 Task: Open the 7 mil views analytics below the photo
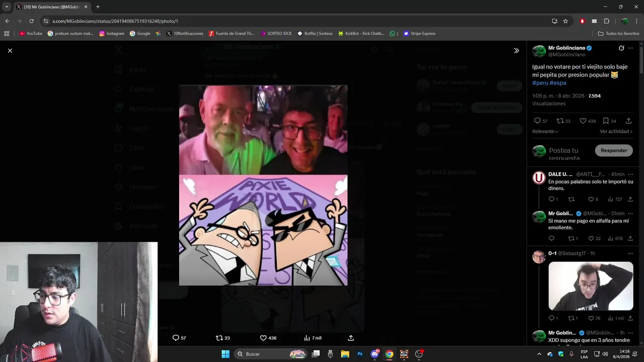(312, 338)
